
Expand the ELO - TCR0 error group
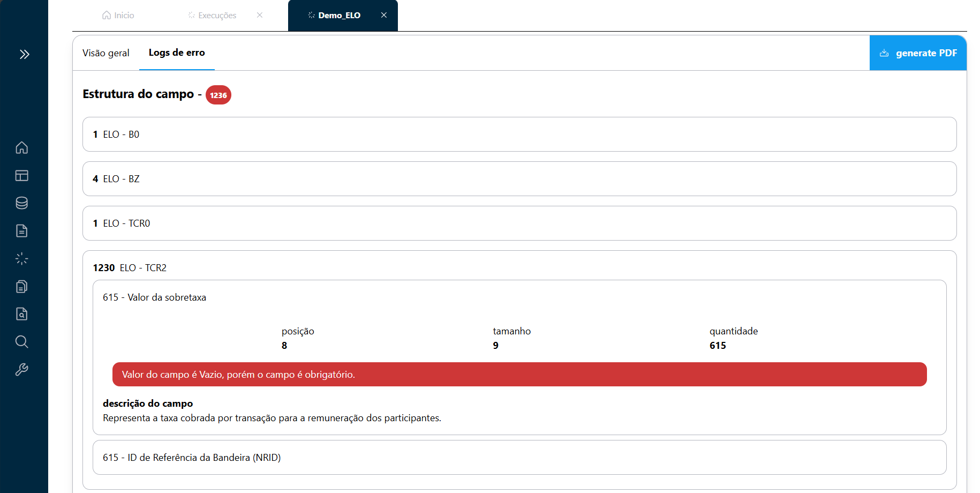pyautogui.click(x=519, y=223)
